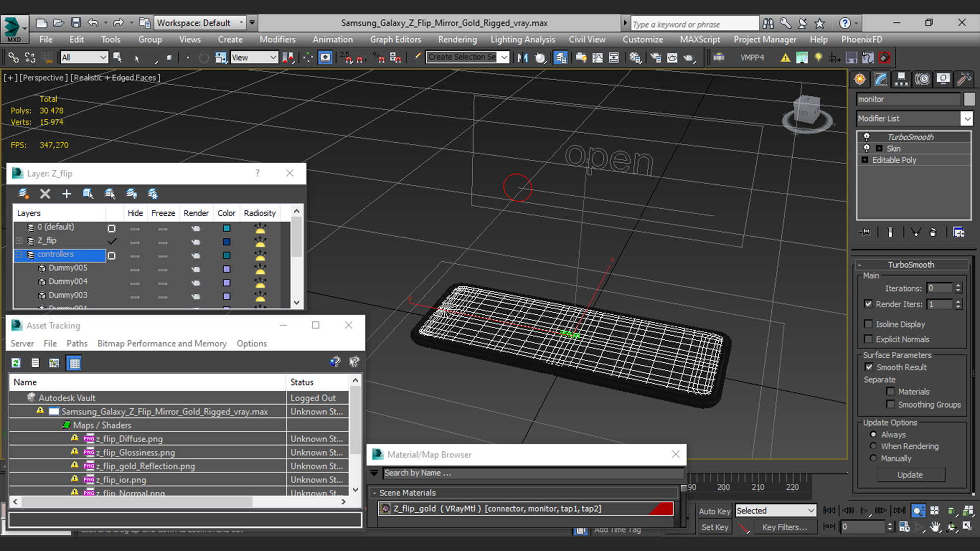Select the When Rendering update option
This screenshot has width=980, height=551.
click(x=873, y=446)
